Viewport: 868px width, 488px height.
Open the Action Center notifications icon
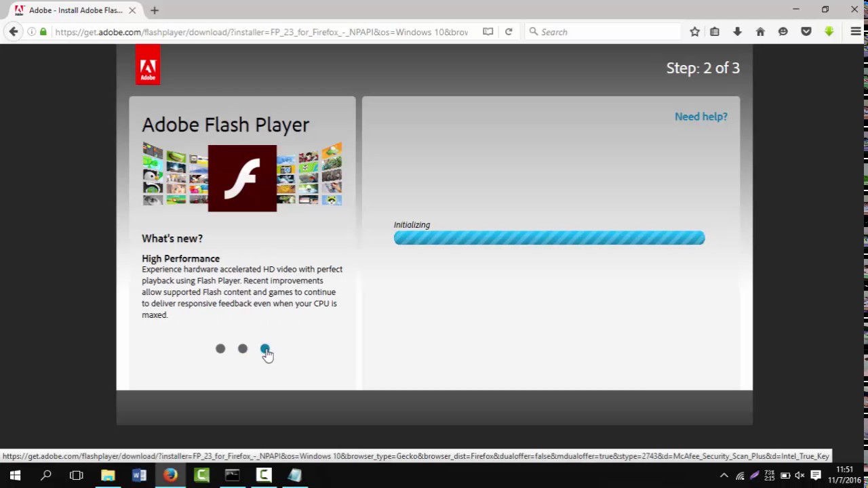(816, 475)
